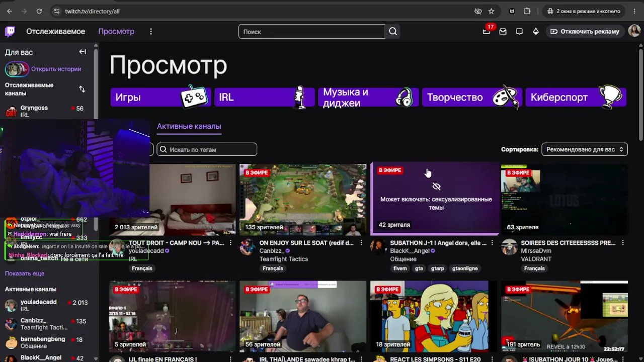This screenshot has width=644, height=362.
Task: Open the Просмотр navigation tab
Action: [116, 32]
